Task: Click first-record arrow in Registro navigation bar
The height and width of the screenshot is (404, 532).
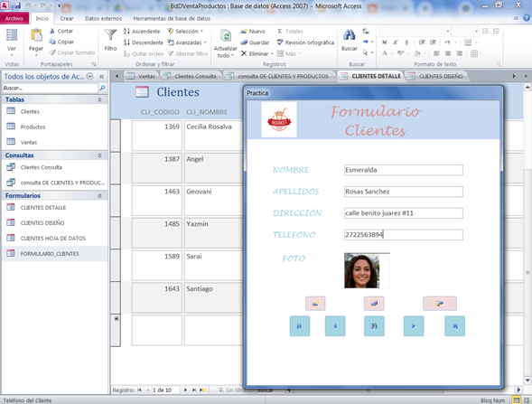Action: tap(139, 390)
